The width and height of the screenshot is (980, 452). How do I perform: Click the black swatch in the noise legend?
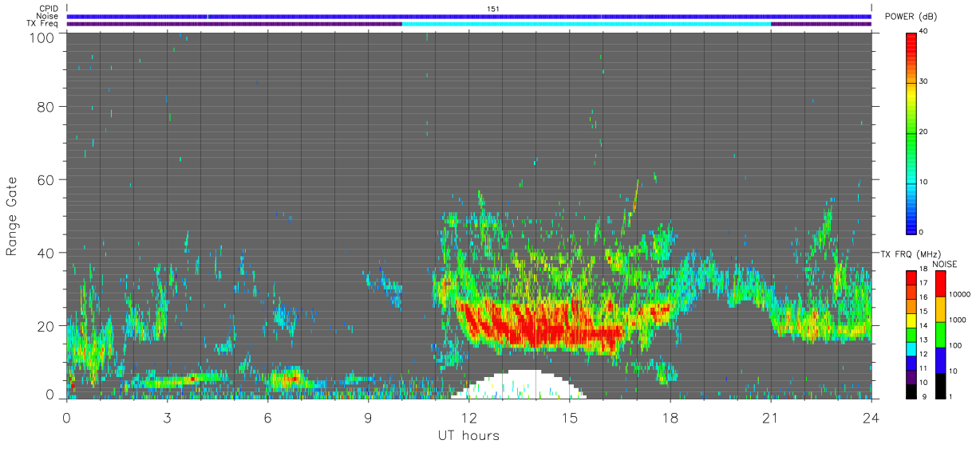click(940, 385)
